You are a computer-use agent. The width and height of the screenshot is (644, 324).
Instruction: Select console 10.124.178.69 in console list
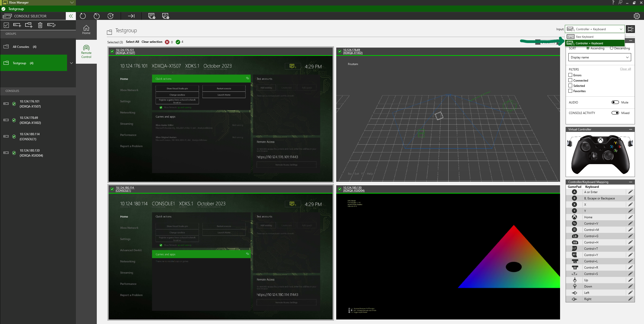tap(38, 120)
